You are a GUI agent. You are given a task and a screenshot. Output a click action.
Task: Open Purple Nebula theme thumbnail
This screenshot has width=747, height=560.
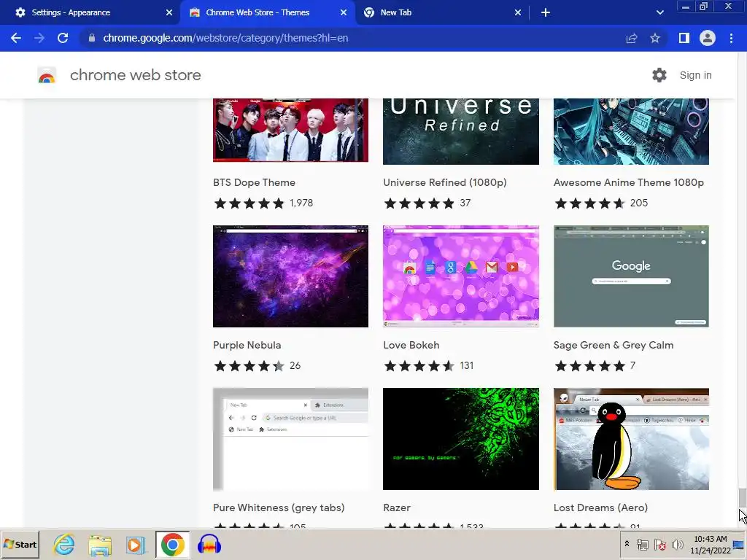(x=290, y=276)
